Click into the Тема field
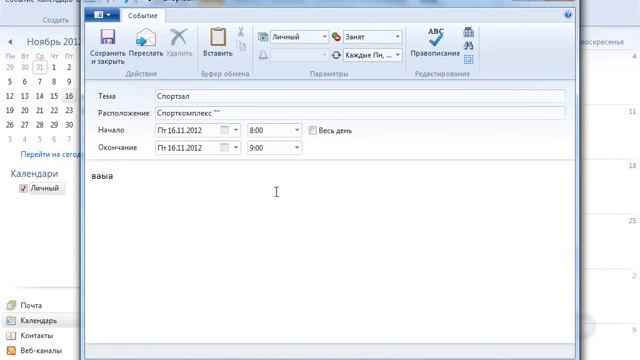 [360, 96]
